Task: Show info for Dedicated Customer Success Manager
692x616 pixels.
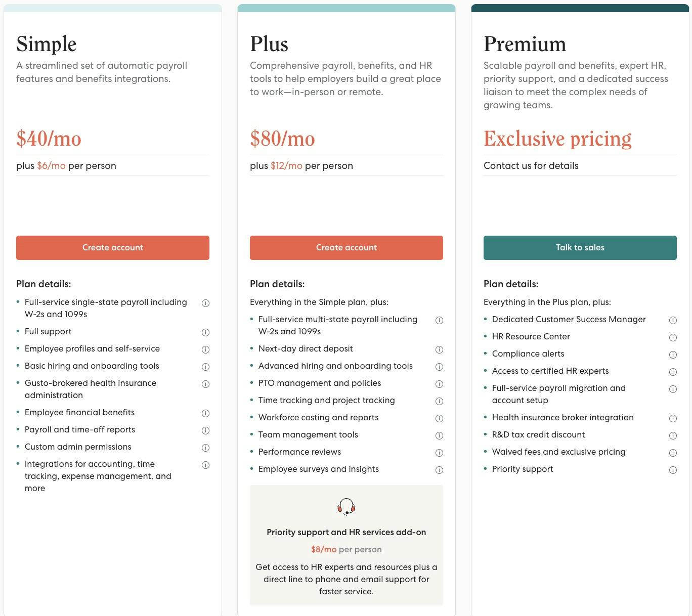Action: (673, 320)
